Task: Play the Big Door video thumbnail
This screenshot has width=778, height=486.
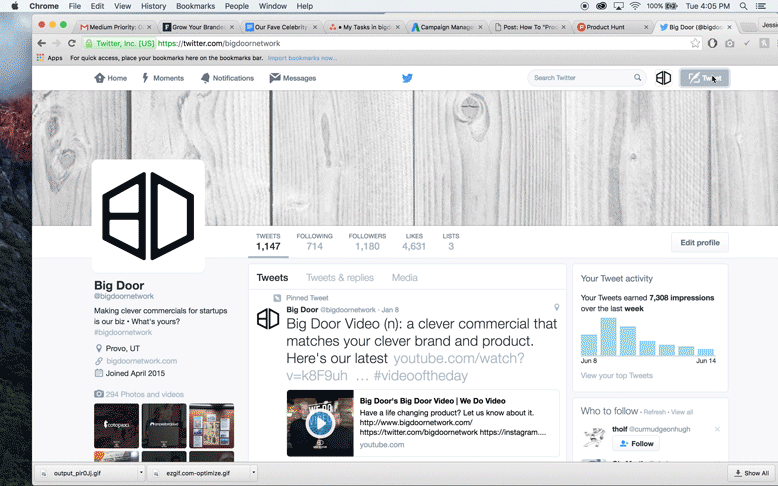Action: tap(320, 423)
